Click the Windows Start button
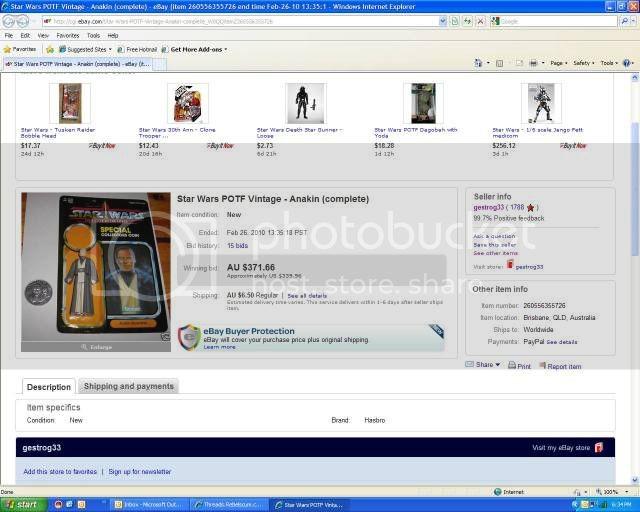Screen dimensions: 640x512 tap(22, 505)
